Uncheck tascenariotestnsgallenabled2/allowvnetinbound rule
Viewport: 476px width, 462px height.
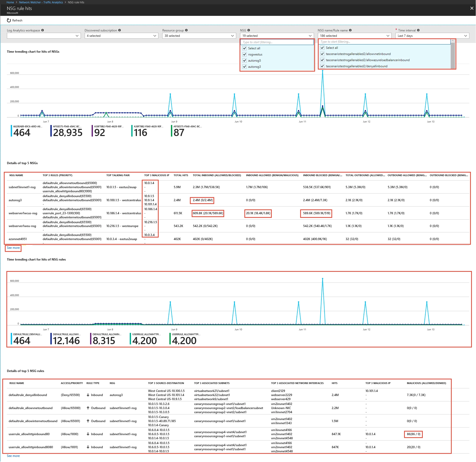click(x=322, y=54)
